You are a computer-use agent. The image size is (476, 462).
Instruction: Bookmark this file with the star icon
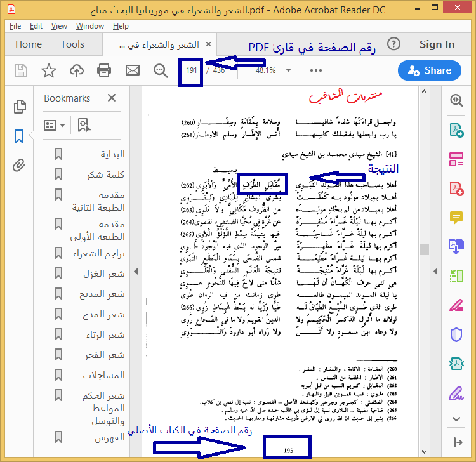coord(49,70)
